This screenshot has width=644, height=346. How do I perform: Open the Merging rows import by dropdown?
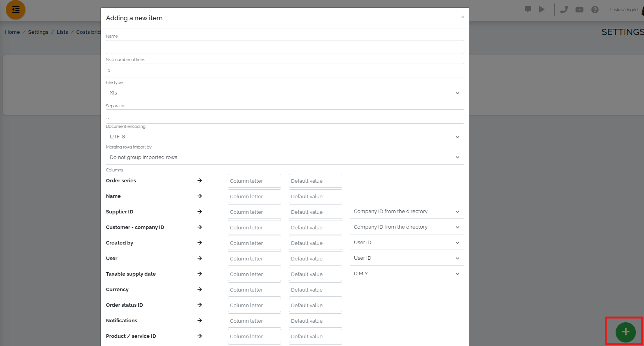click(x=285, y=157)
